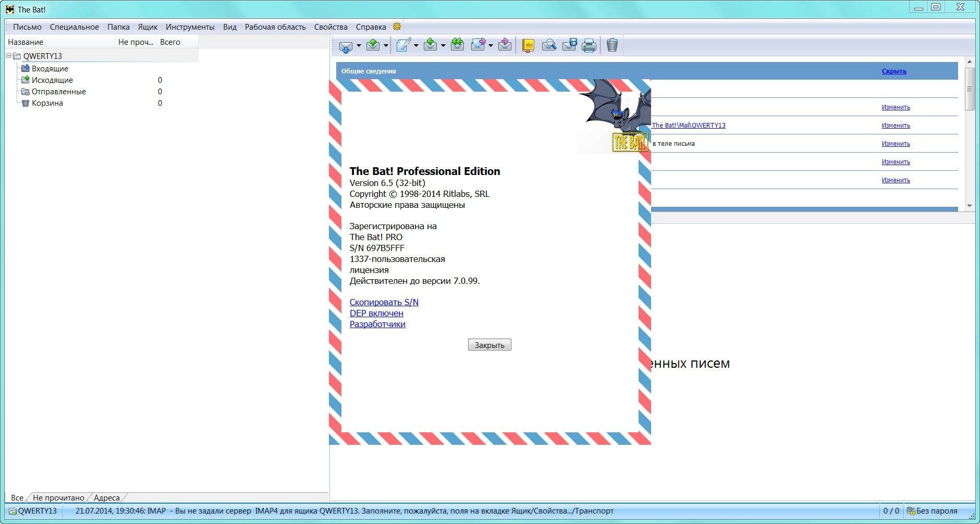The image size is (980, 524).
Task: Click the Forward message icon
Action: point(478,45)
